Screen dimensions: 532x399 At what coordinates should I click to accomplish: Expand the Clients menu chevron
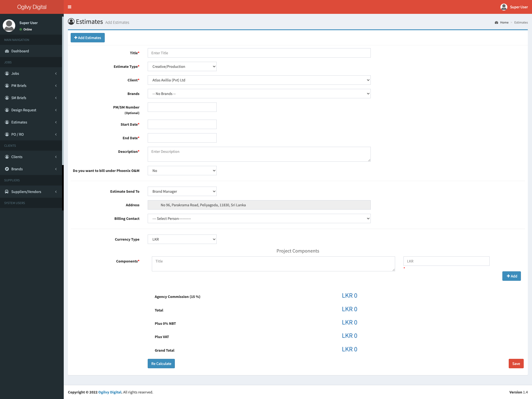point(56,157)
